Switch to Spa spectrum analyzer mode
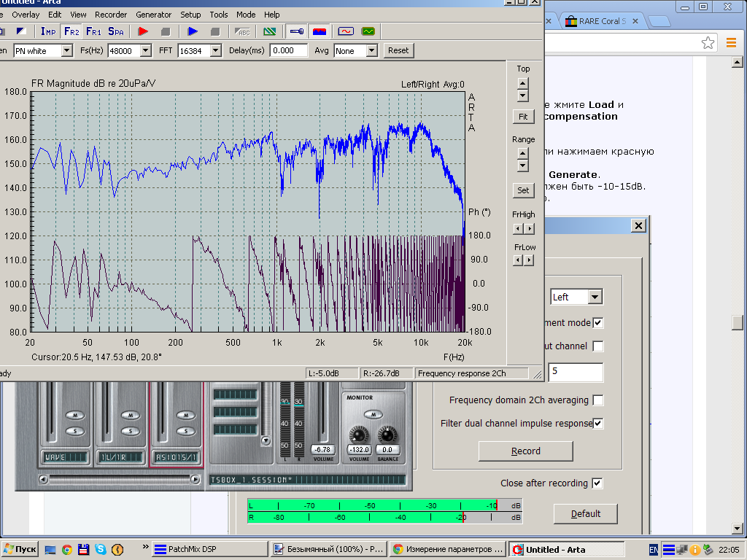Screen dimensions: 747x560 tap(116, 31)
